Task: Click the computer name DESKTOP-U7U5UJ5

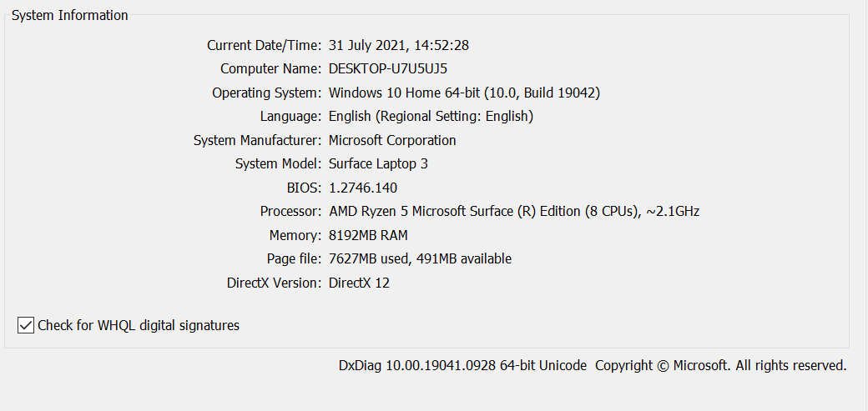Action: click(394, 68)
